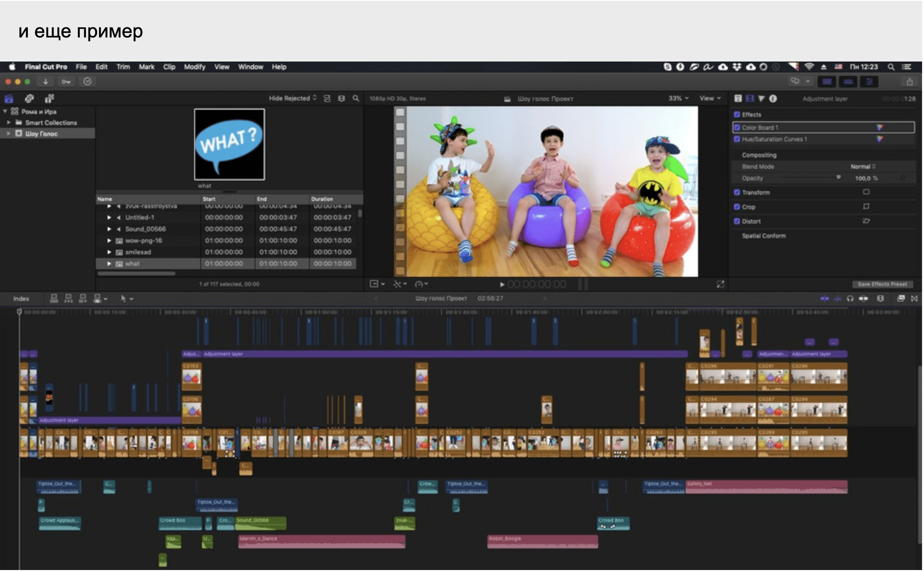Open the Titles and Generators sidebar
This screenshot has width=924, height=571.
pos(49,99)
